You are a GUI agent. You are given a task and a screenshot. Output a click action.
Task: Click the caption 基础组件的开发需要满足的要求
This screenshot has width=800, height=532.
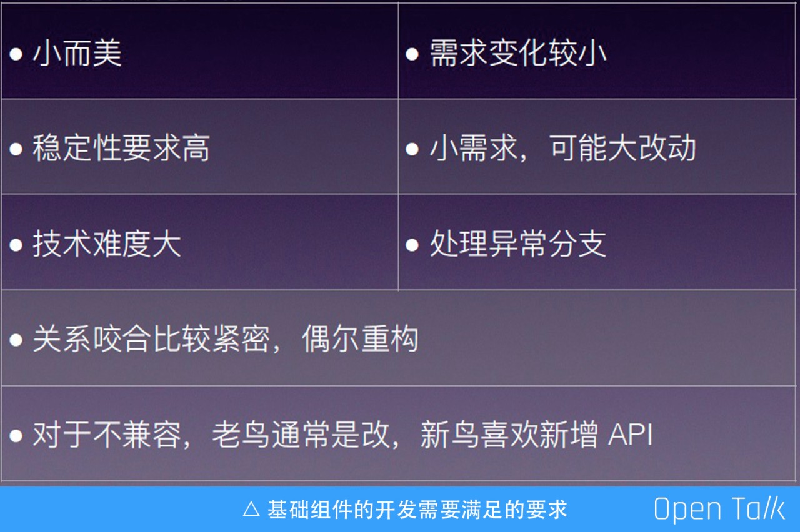tap(417, 510)
